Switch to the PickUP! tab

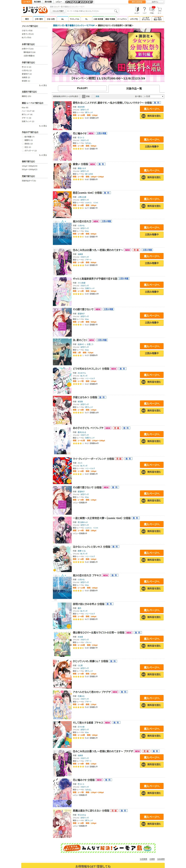82,88
